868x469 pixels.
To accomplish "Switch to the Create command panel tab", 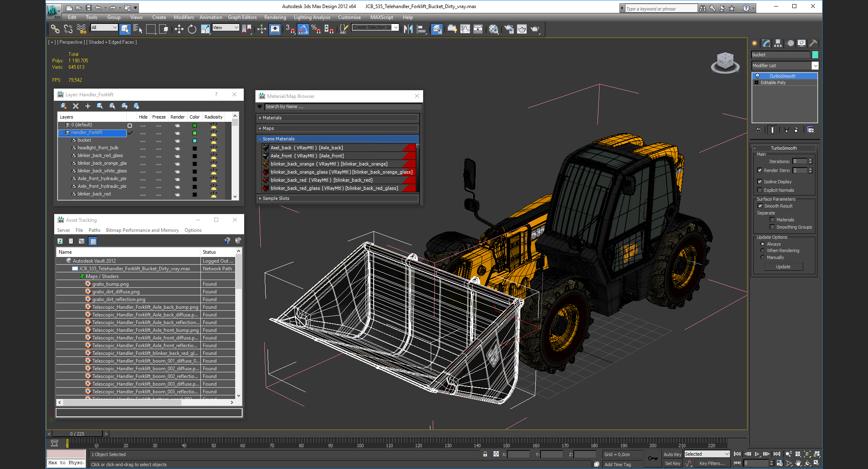I will point(755,43).
